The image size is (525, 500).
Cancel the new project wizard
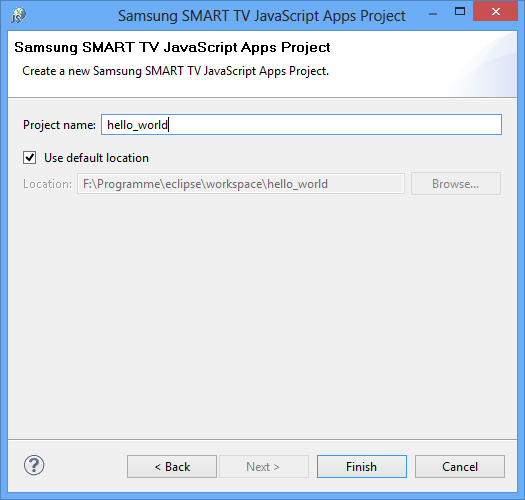click(460, 467)
